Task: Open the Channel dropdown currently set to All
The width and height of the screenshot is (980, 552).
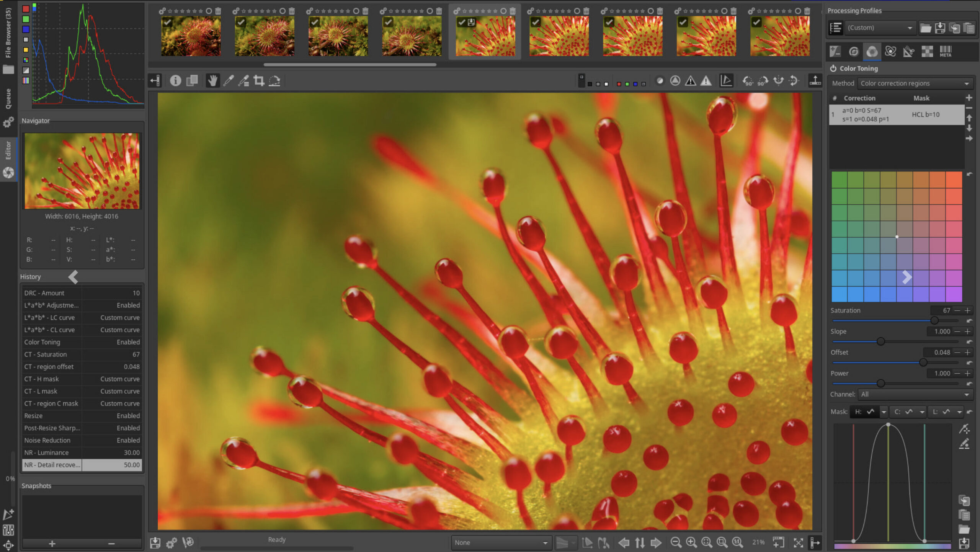Action: [915, 394]
